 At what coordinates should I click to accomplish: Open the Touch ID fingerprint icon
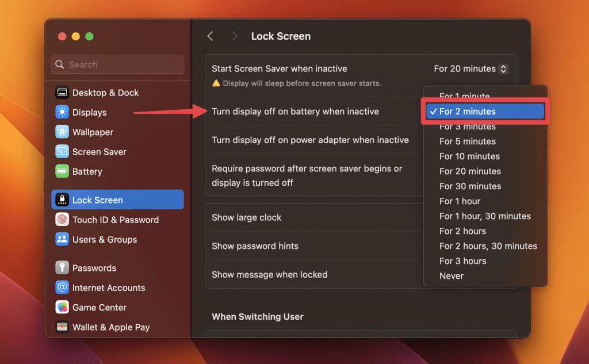pos(62,219)
